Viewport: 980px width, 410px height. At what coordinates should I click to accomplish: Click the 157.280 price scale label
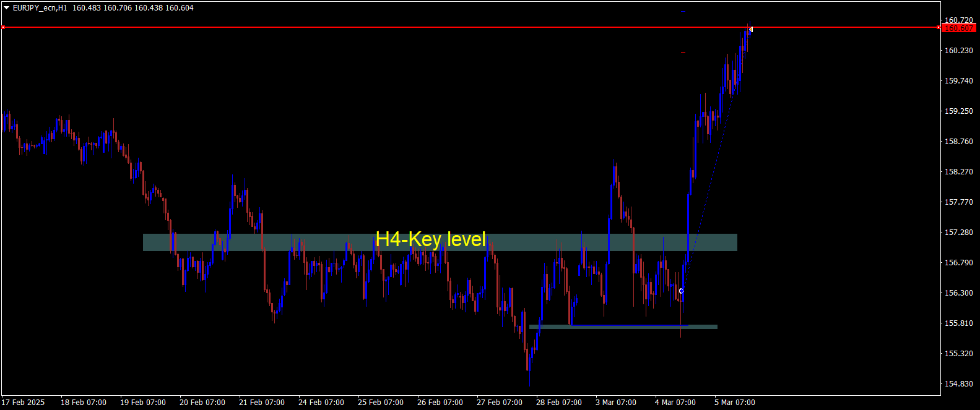(958, 233)
